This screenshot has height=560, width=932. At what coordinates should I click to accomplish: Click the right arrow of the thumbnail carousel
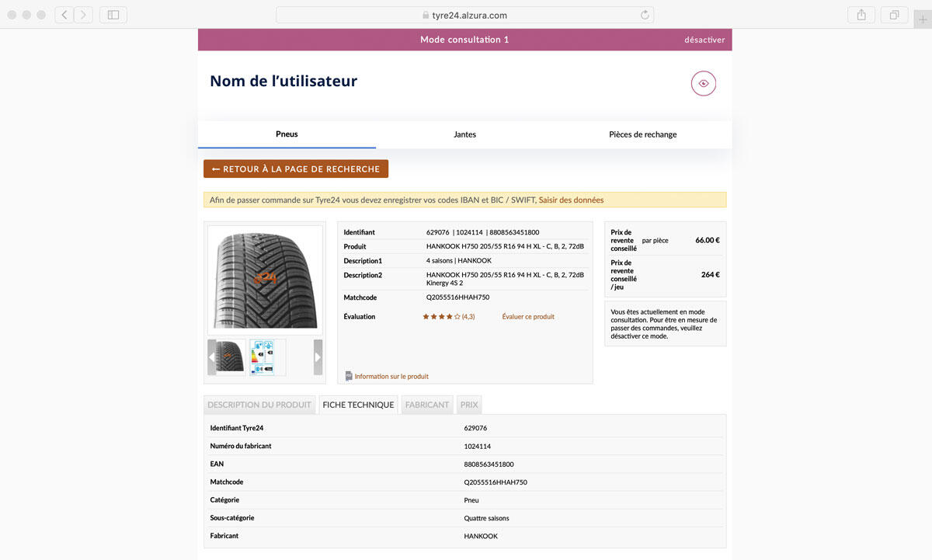(318, 357)
